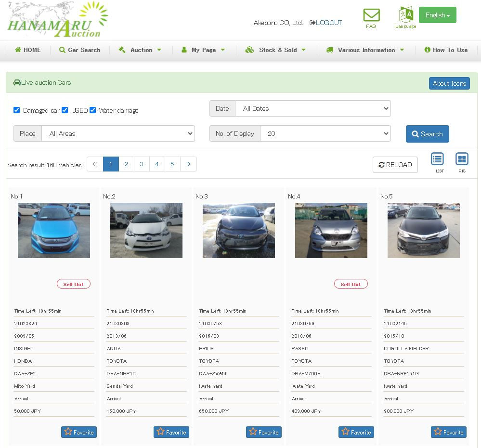
Task: Click the model code DAA-NHP10
Action: (x=121, y=374)
